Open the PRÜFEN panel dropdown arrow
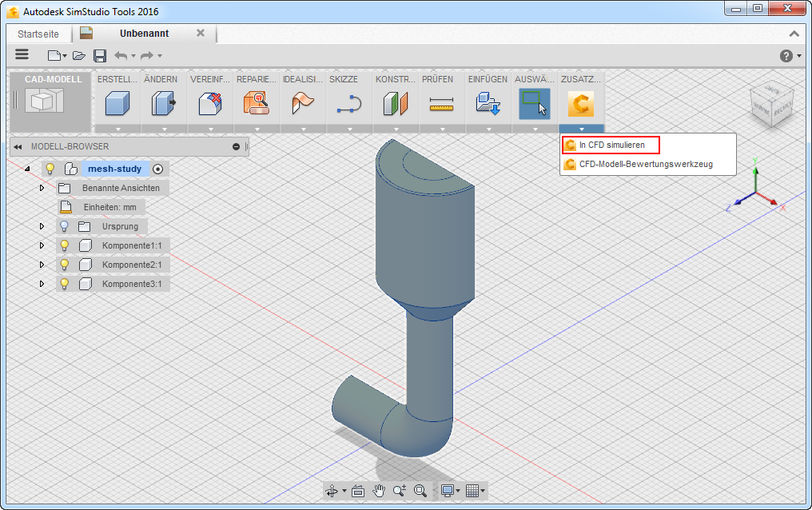This screenshot has height=510, width=812. pyautogui.click(x=442, y=129)
